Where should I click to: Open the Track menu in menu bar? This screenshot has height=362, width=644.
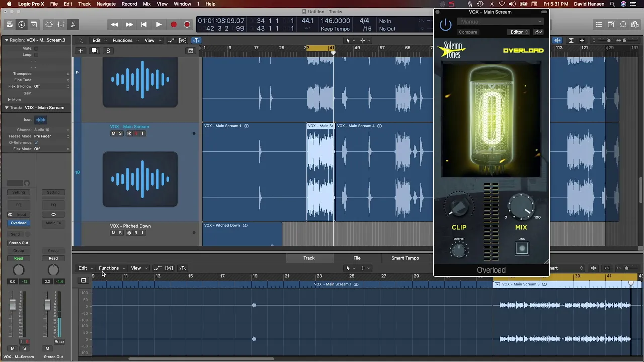click(85, 4)
